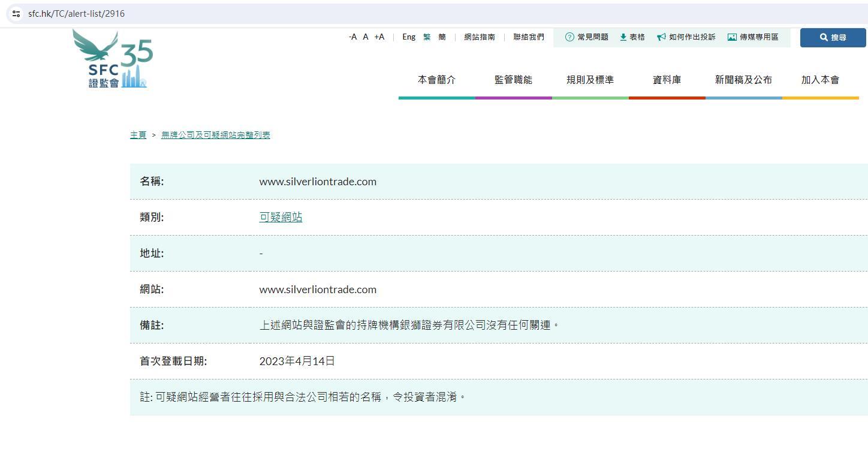Open the 可疑網站 category link
Viewport: 868px width, 464px height.
[x=281, y=218]
